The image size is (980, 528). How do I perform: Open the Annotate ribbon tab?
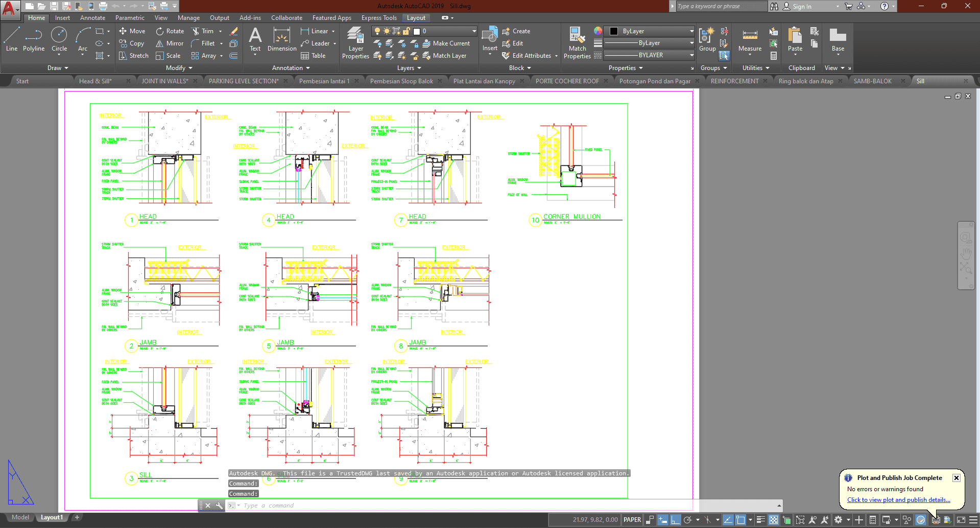(92, 18)
